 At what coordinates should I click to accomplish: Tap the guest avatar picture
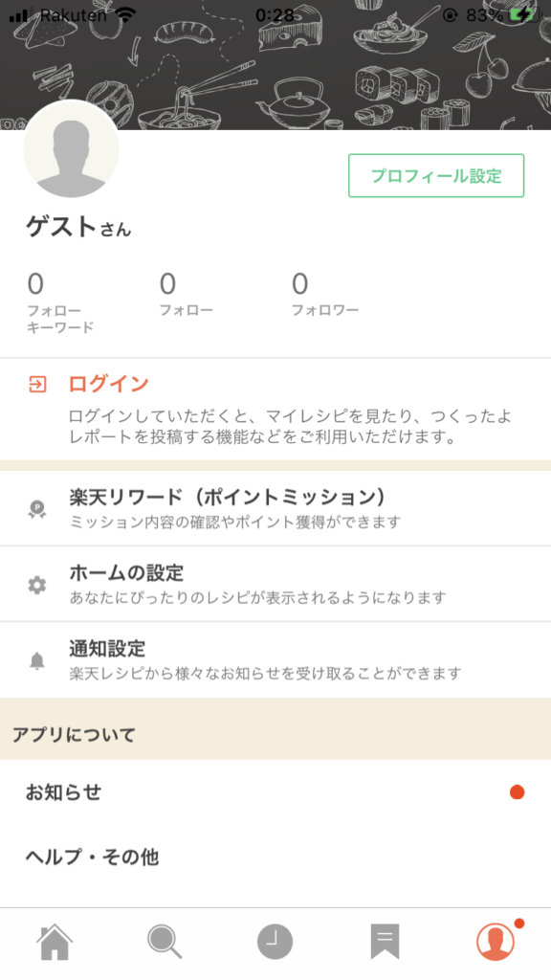(71, 150)
